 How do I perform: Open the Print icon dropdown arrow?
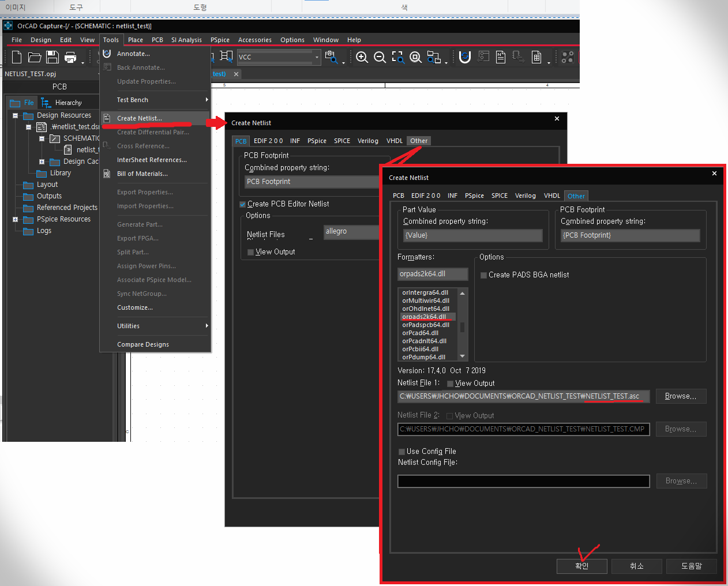point(82,62)
